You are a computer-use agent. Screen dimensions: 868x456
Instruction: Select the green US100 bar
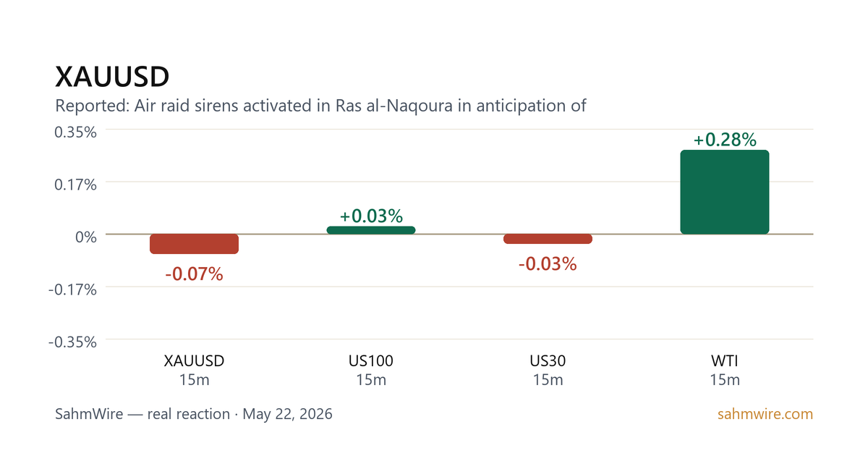(371, 230)
